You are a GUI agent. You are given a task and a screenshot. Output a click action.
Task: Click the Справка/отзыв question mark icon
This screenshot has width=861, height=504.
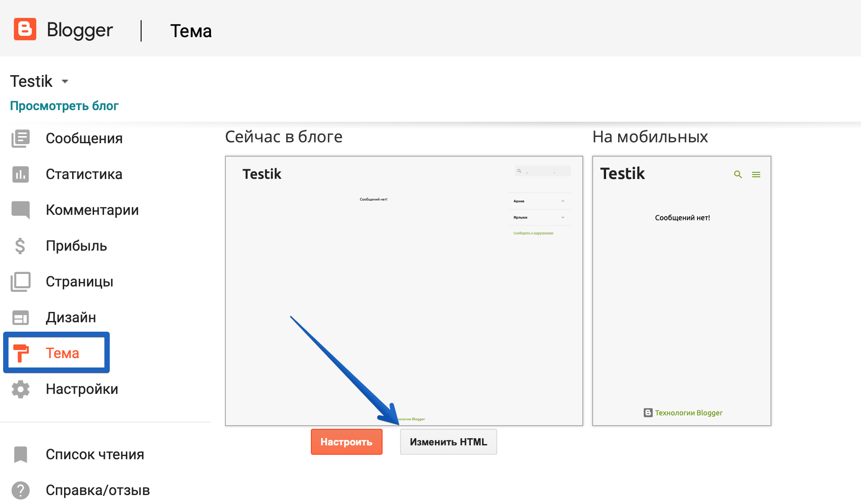click(21, 490)
